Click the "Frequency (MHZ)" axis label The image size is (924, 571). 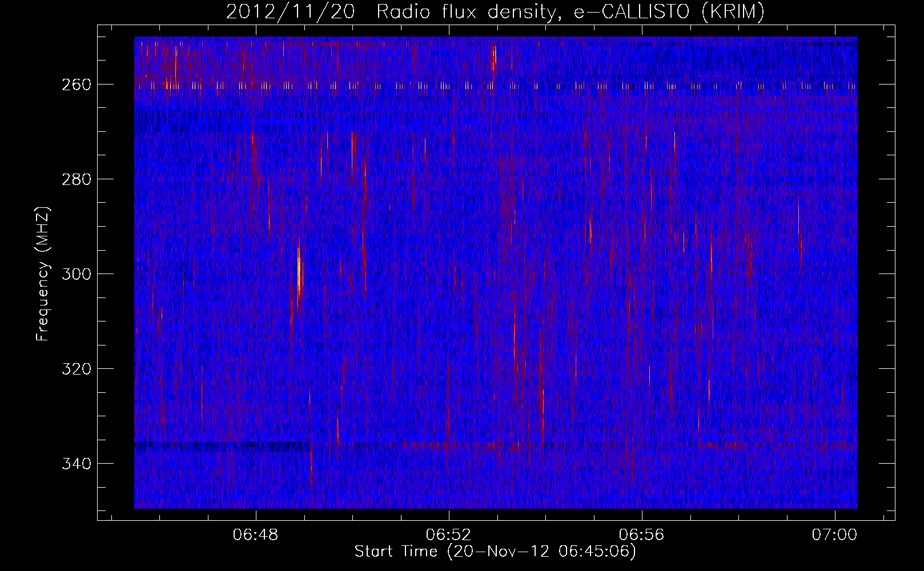point(43,274)
